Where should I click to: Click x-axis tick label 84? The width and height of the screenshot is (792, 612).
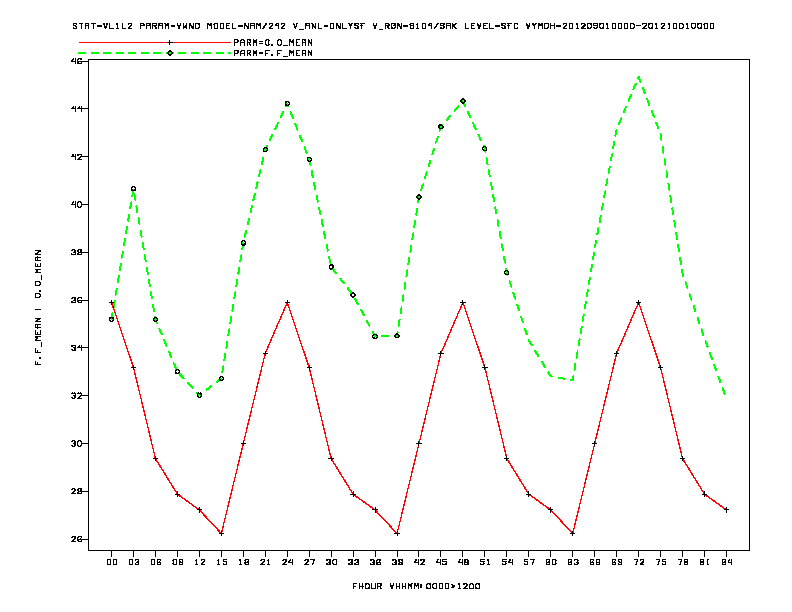pos(726,562)
